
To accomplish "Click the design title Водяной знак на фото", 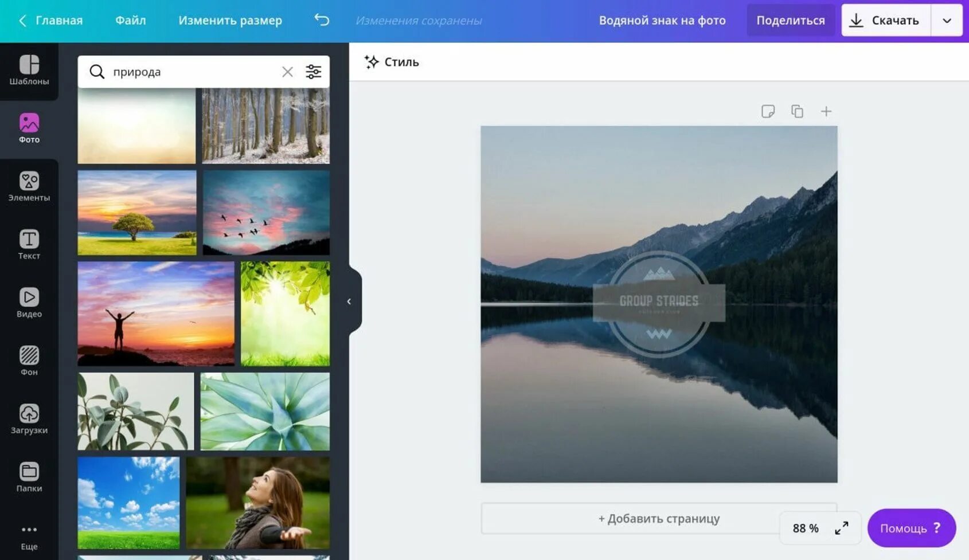I will (x=662, y=21).
